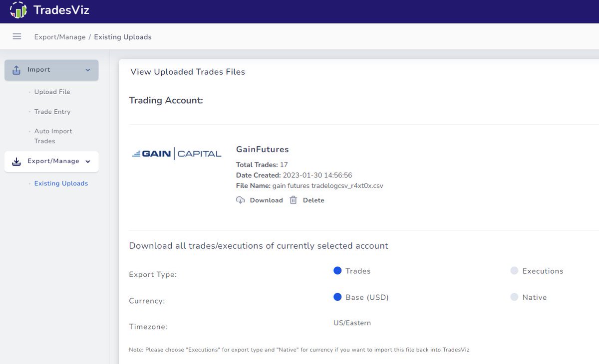
Task: Click the Trading Account: heading
Action: click(166, 100)
